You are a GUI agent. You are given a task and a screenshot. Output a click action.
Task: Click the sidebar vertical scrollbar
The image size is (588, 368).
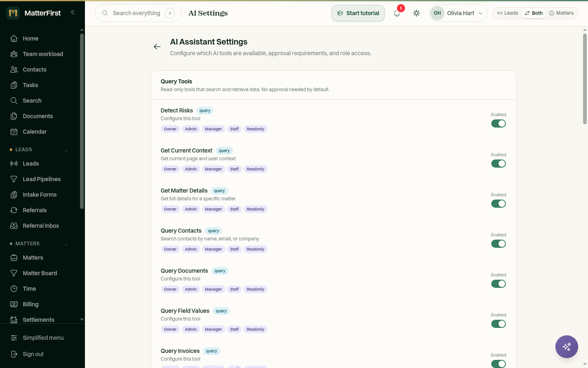click(x=82, y=121)
